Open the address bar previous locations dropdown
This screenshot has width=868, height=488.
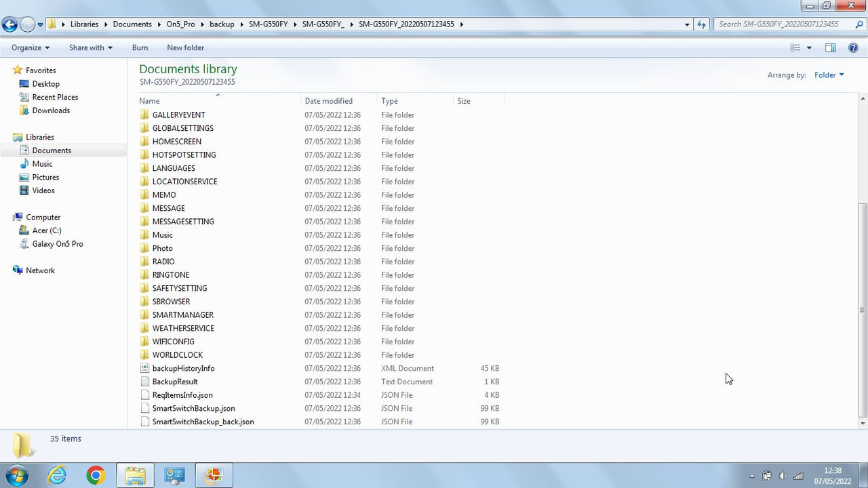[x=687, y=24]
